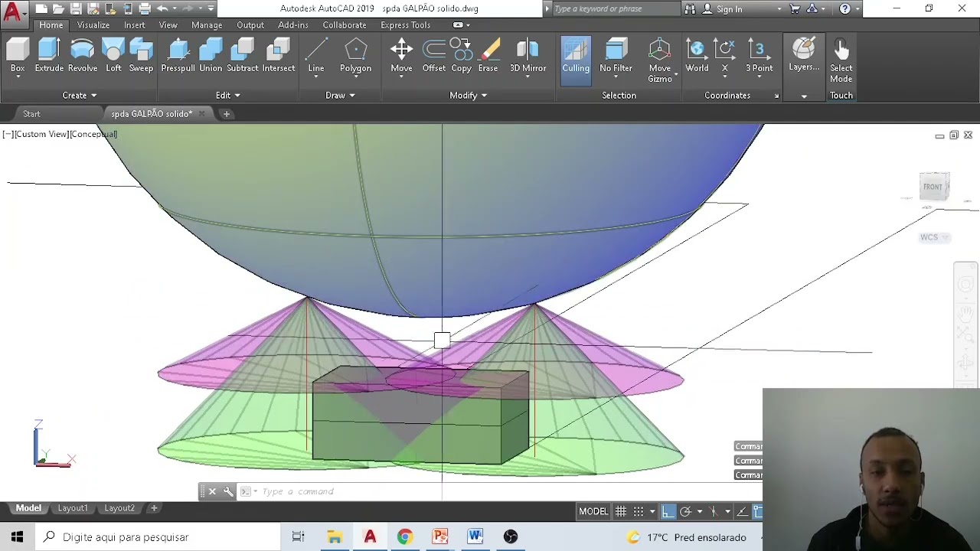Choose the Copy tool
This screenshot has height=551, width=980.
coord(462,57)
